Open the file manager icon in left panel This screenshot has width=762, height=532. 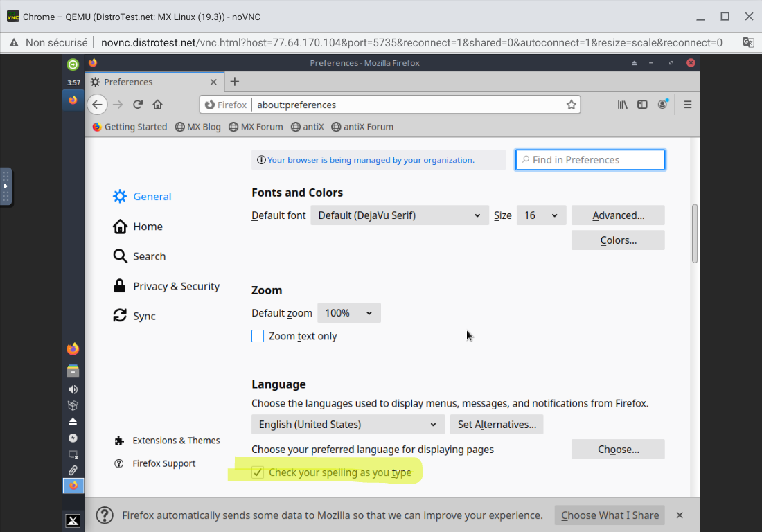coord(73,371)
